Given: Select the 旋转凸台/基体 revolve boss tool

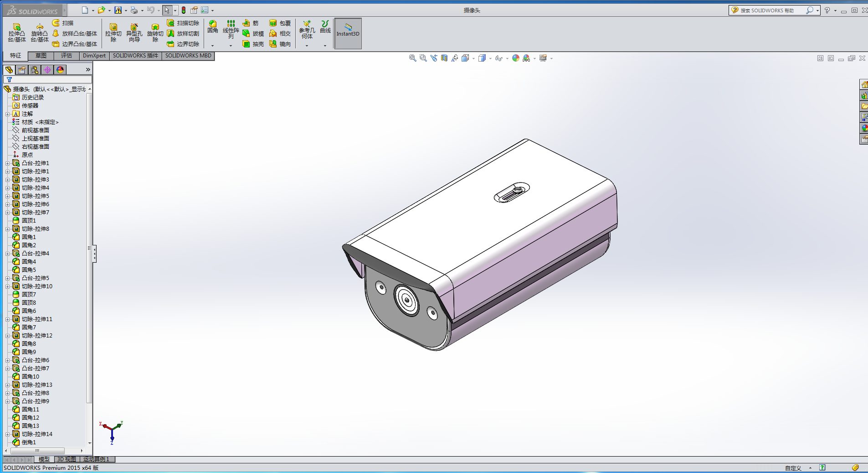Looking at the screenshot, I should [40, 33].
